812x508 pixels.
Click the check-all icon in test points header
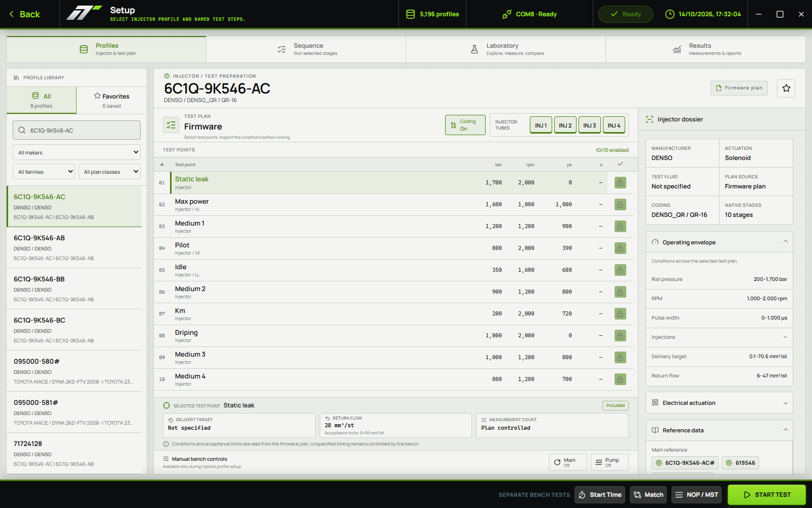click(620, 164)
